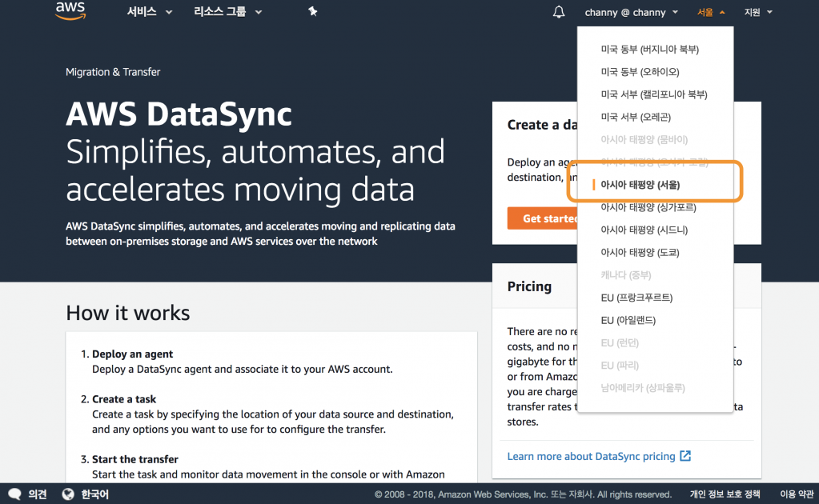Expand the 서비스 services dropdown
This screenshot has height=504, width=819.
pos(149,12)
